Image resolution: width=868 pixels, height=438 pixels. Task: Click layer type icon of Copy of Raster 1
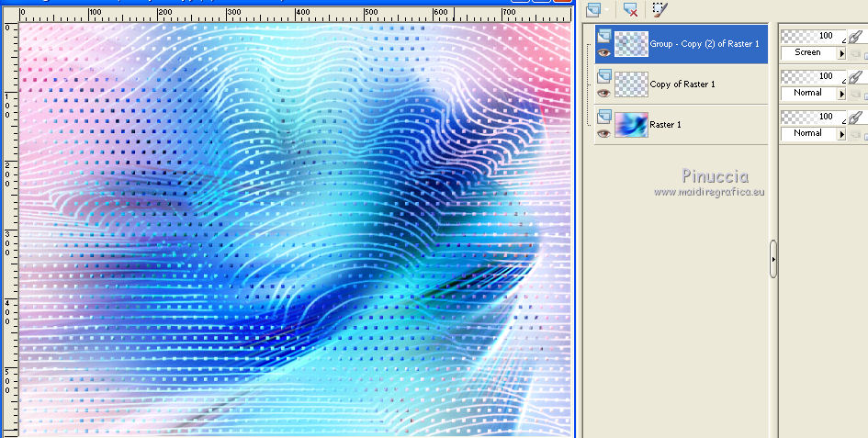604,76
